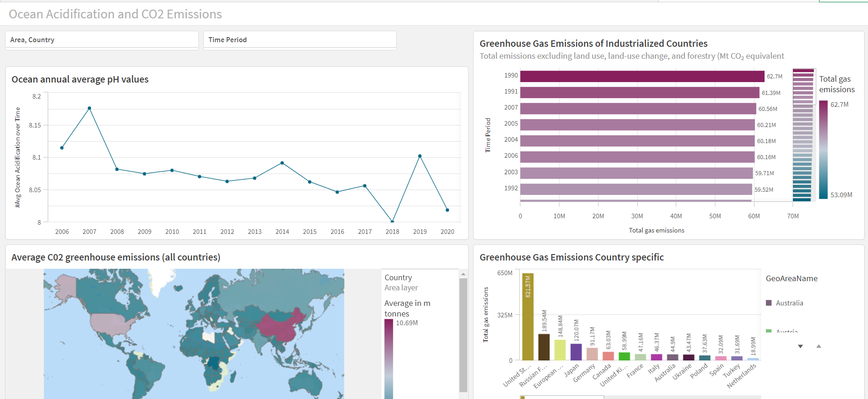Click the Australia legend color square
This screenshot has height=399, width=868.
click(x=769, y=303)
